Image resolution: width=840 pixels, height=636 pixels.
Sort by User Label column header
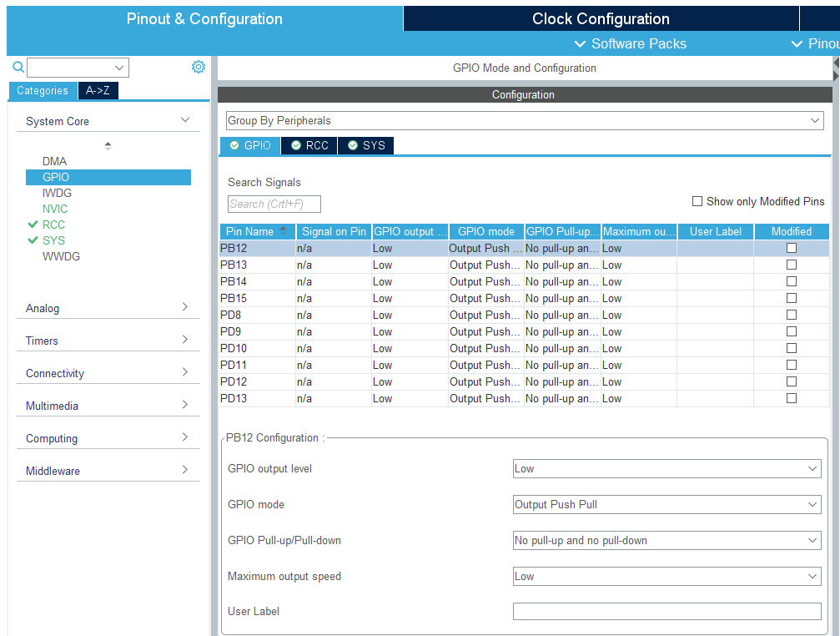pos(716,231)
